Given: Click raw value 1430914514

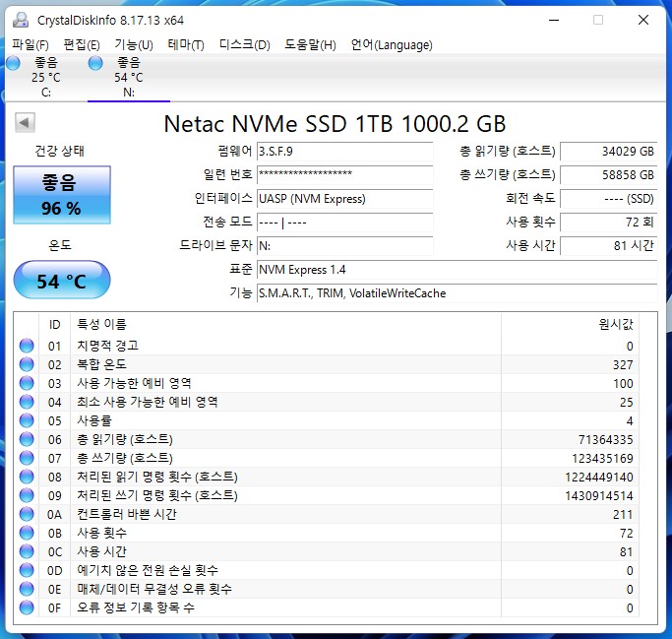Looking at the screenshot, I should (599, 496).
